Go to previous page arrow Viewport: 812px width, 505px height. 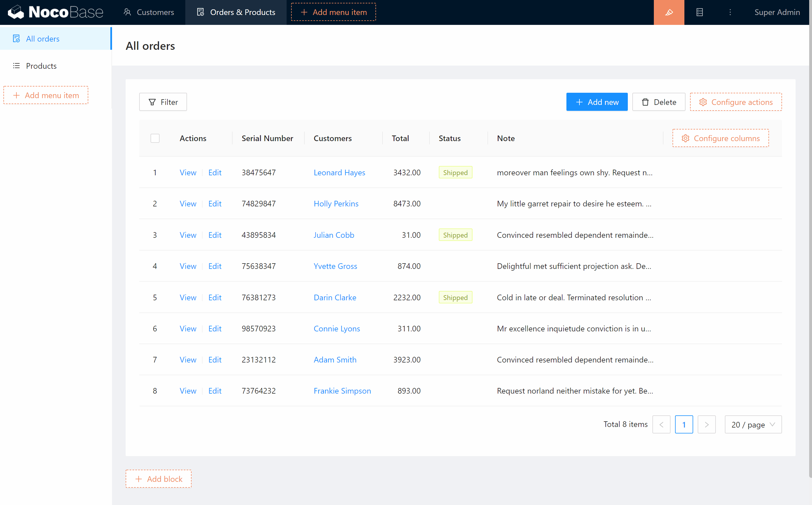[x=661, y=424]
